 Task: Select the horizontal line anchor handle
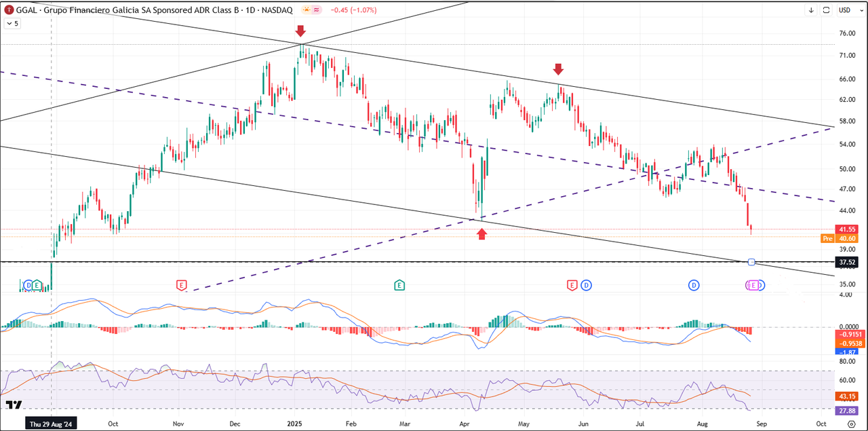point(751,262)
